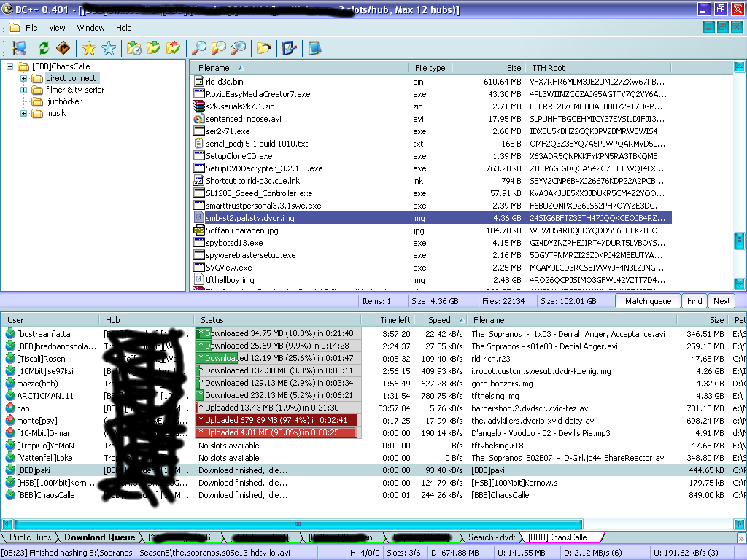Image resolution: width=747 pixels, height=560 pixels.
Task: Click the Find button
Action: (x=694, y=301)
